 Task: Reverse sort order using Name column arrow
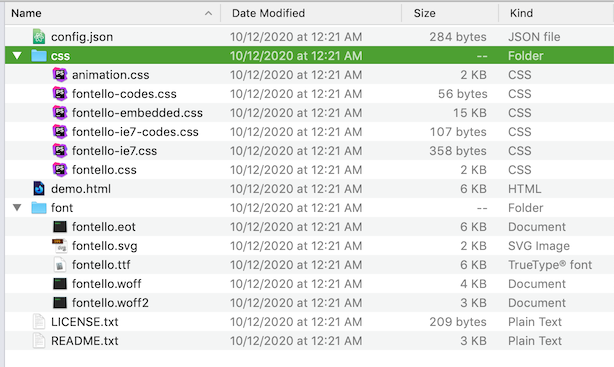208,13
